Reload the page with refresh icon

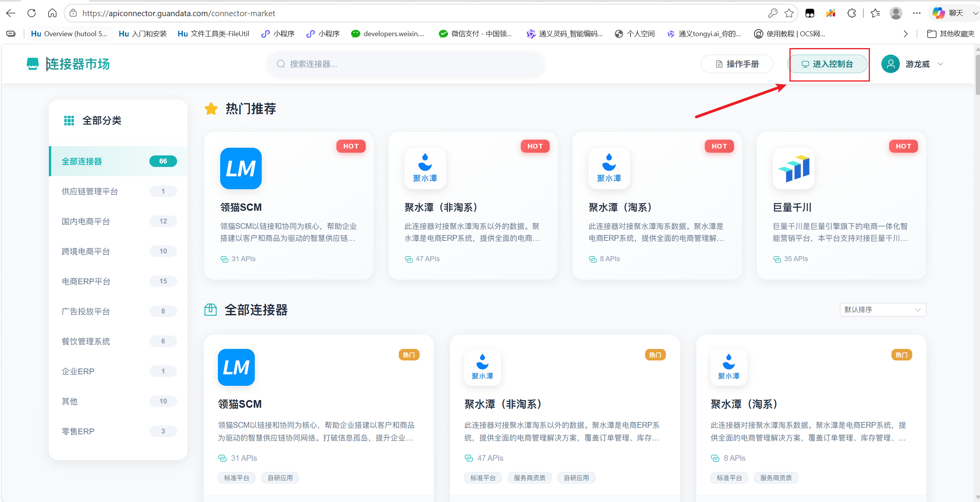tap(32, 13)
